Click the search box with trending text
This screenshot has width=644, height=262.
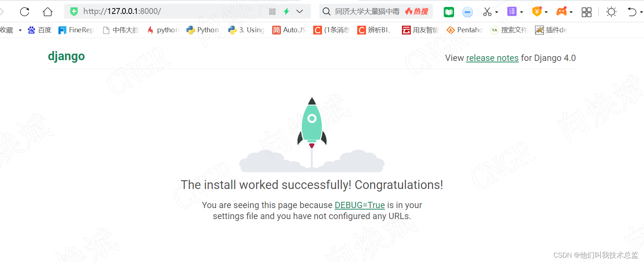click(x=376, y=11)
